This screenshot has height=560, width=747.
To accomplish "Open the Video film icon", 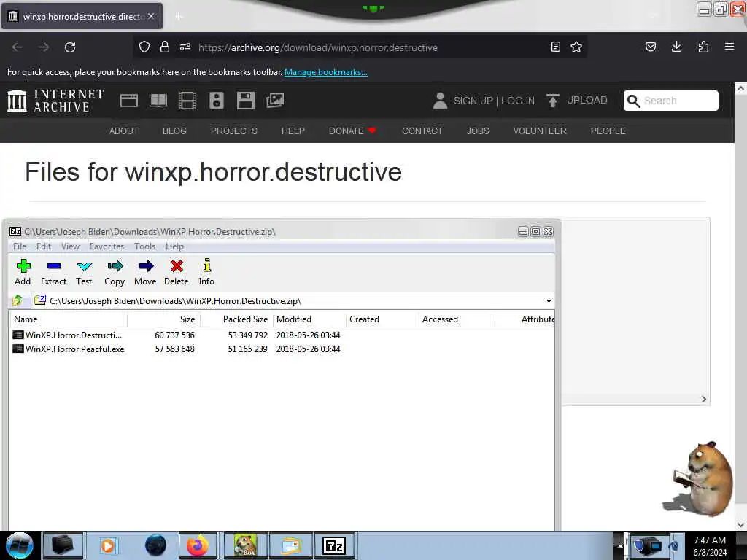I will pos(187,101).
